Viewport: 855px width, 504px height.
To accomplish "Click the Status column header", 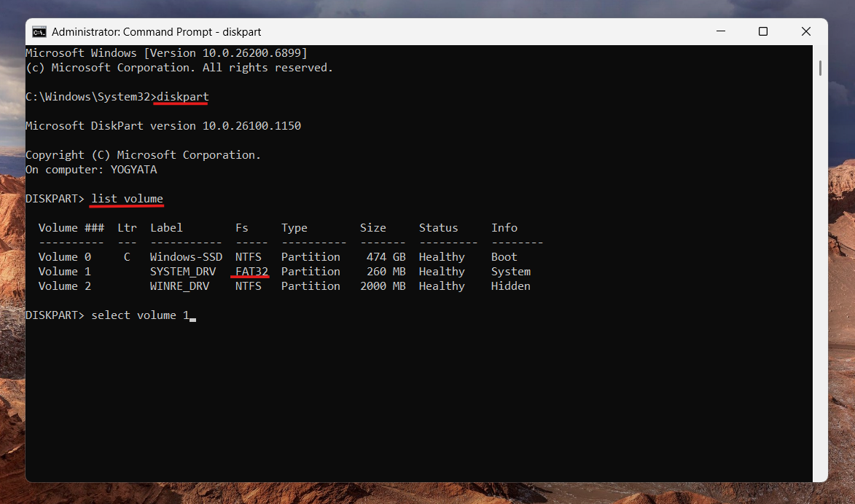I will [438, 227].
